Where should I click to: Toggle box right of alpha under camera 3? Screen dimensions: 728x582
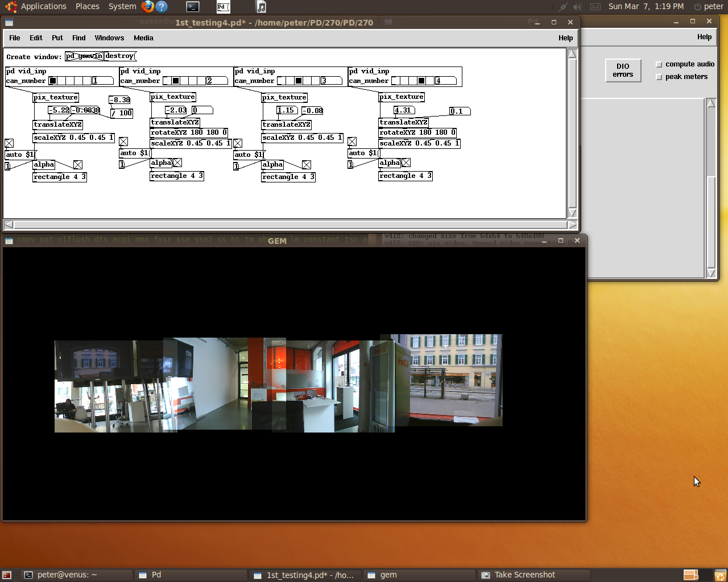[307, 165]
